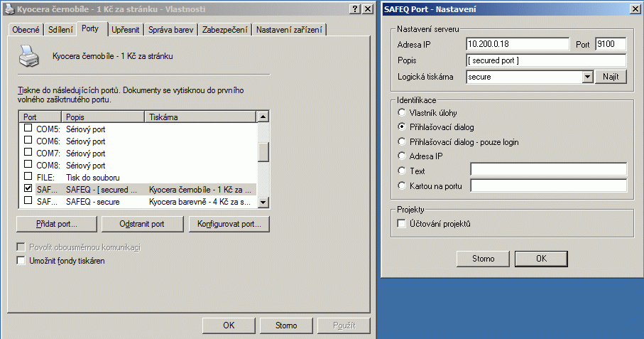Uncheck the SAFEQ - [ secured port checkbox
The width and height of the screenshot is (644, 339).
coord(28,188)
